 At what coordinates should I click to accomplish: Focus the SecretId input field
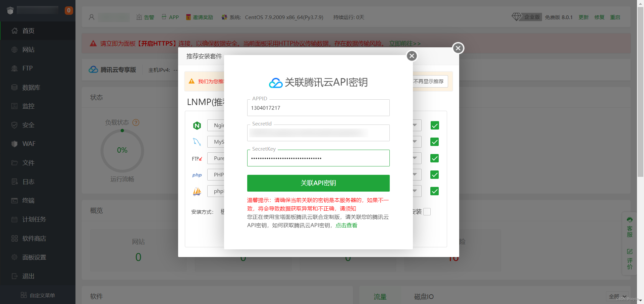click(318, 133)
